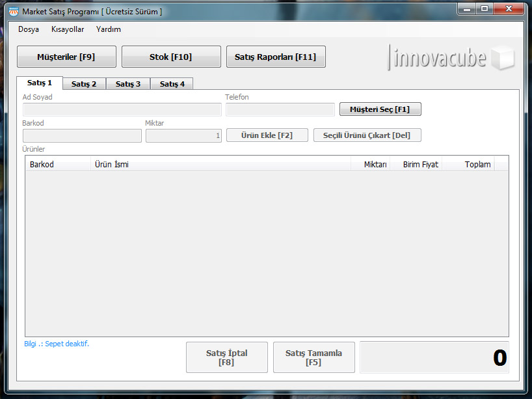Click the total amount display showing 0

(x=434, y=357)
